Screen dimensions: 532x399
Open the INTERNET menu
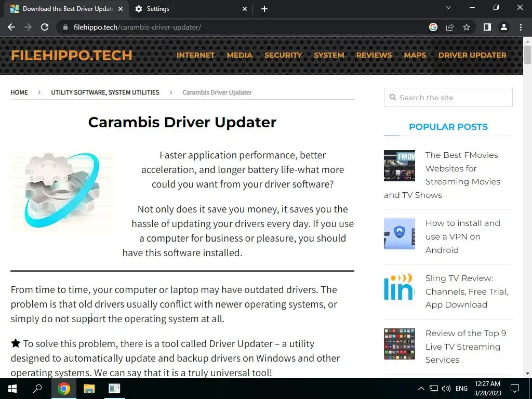195,55
